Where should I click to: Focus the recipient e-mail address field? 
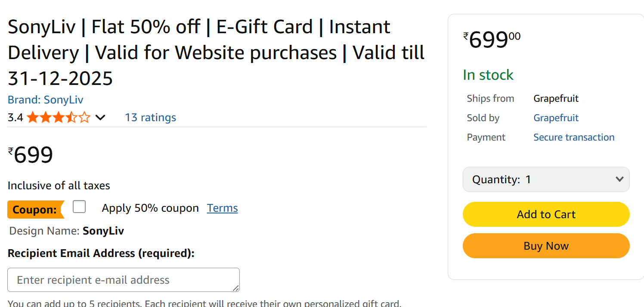(x=121, y=280)
